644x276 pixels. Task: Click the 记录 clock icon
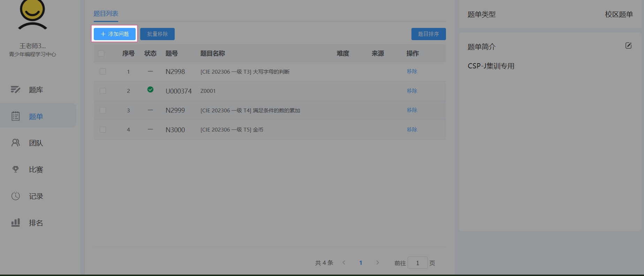[x=16, y=196]
